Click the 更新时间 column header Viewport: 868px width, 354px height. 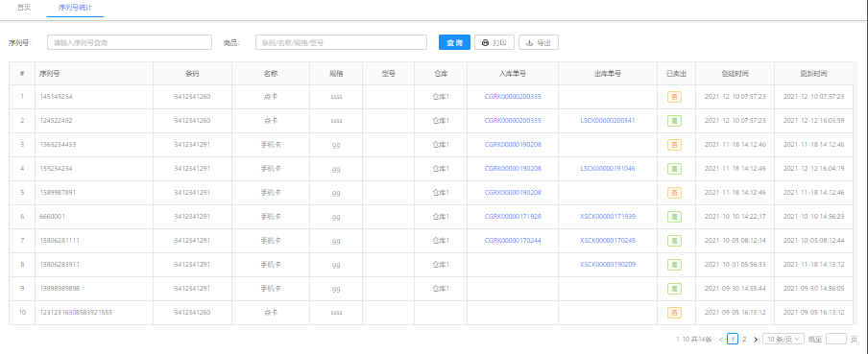click(x=814, y=73)
